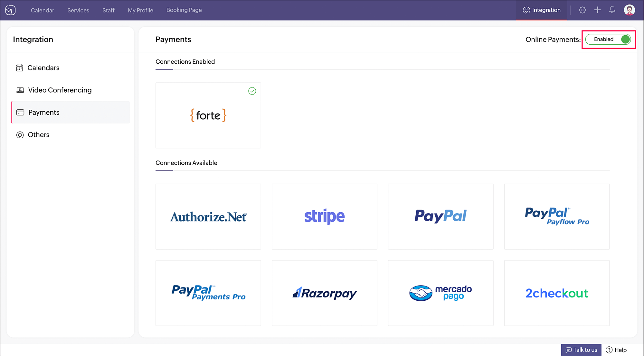The image size is (644, 356).
Task: Switch to the Booking Page tab
Action: (184, 10)
